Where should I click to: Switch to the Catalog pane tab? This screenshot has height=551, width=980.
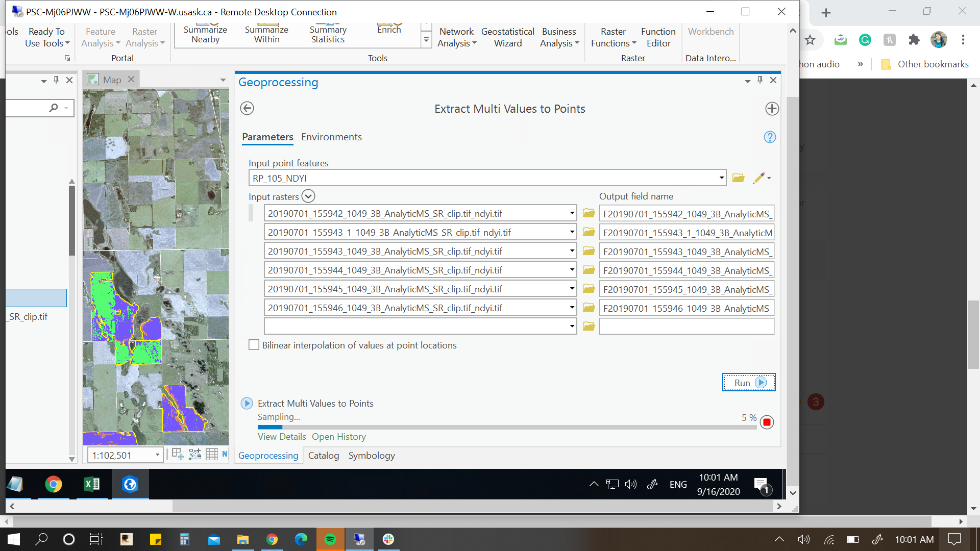pyautogui.click(x=323, y=456)
